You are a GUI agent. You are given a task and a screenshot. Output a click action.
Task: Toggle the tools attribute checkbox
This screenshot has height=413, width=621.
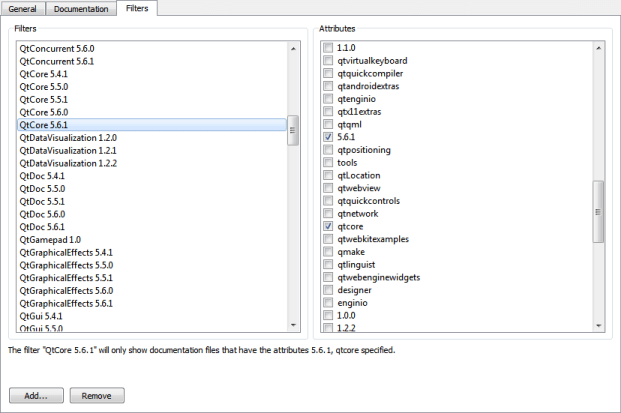pos(328,162)
